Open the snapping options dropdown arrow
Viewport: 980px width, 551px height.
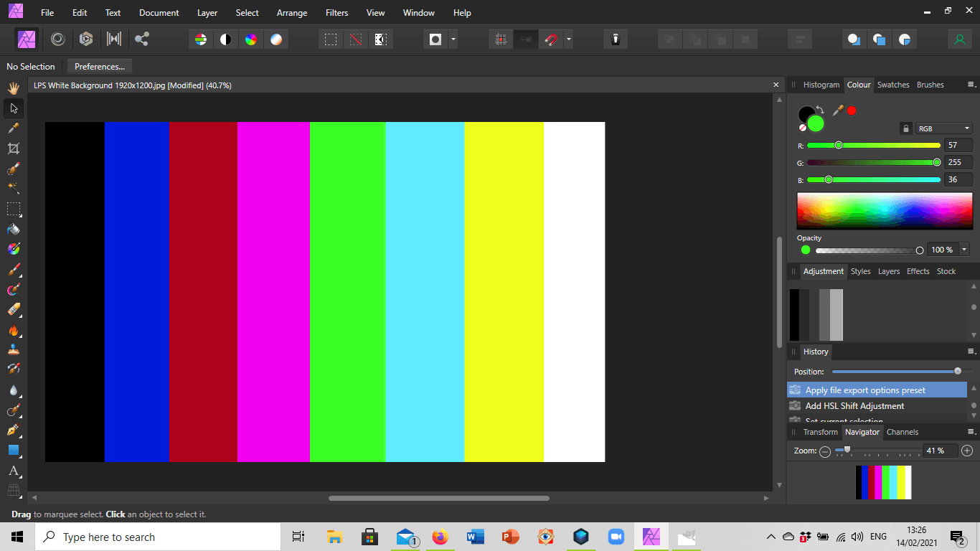(567, 39)
